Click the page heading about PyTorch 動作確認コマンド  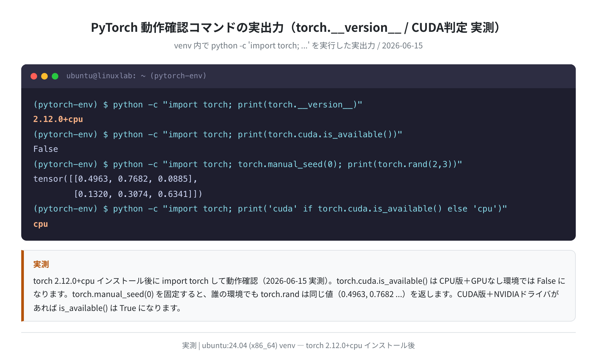click(295, 28)
